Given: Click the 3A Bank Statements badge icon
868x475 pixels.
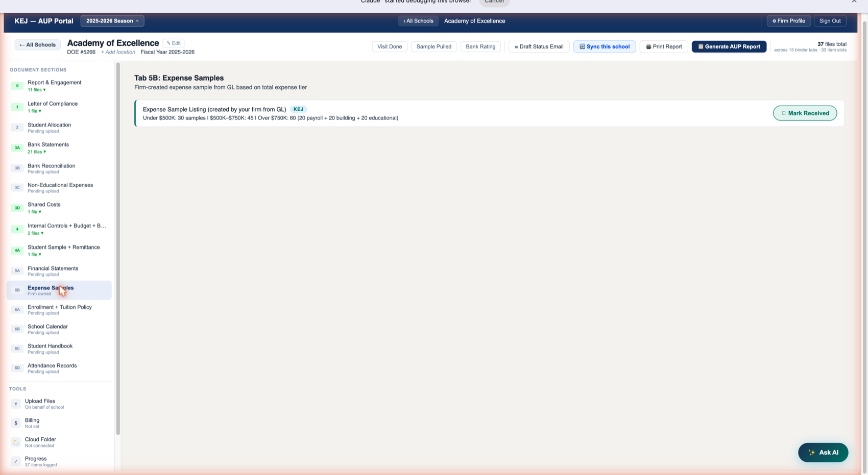Looking at the screenshot, I should (x=17, y=148).
